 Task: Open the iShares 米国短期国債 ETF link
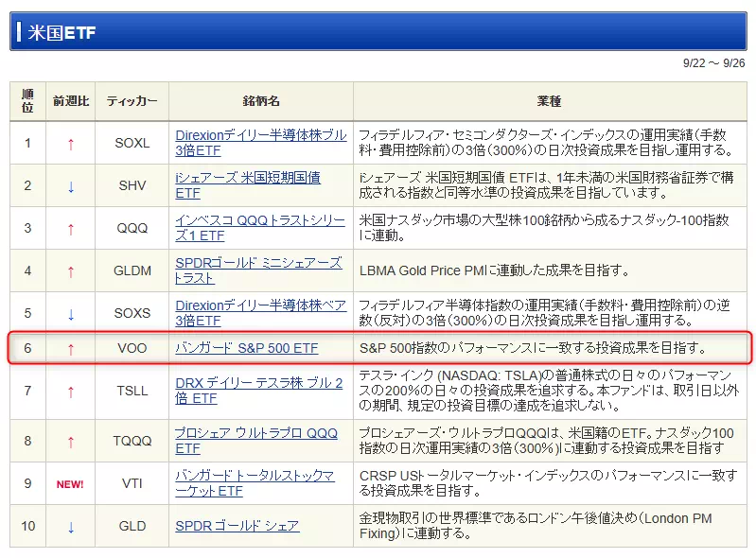point(248,177)
